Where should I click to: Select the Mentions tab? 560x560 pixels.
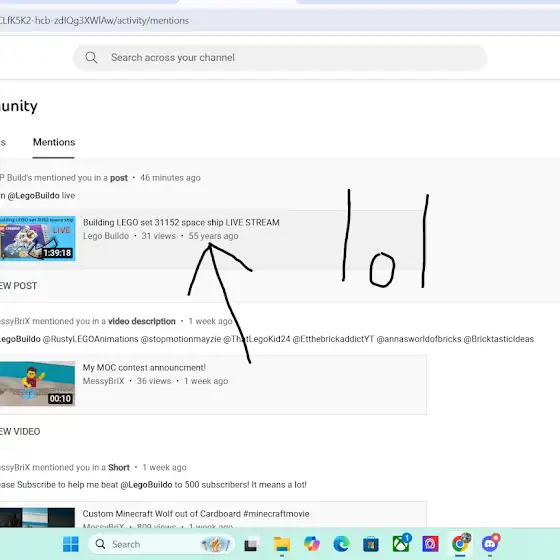[x=54, y=142]
